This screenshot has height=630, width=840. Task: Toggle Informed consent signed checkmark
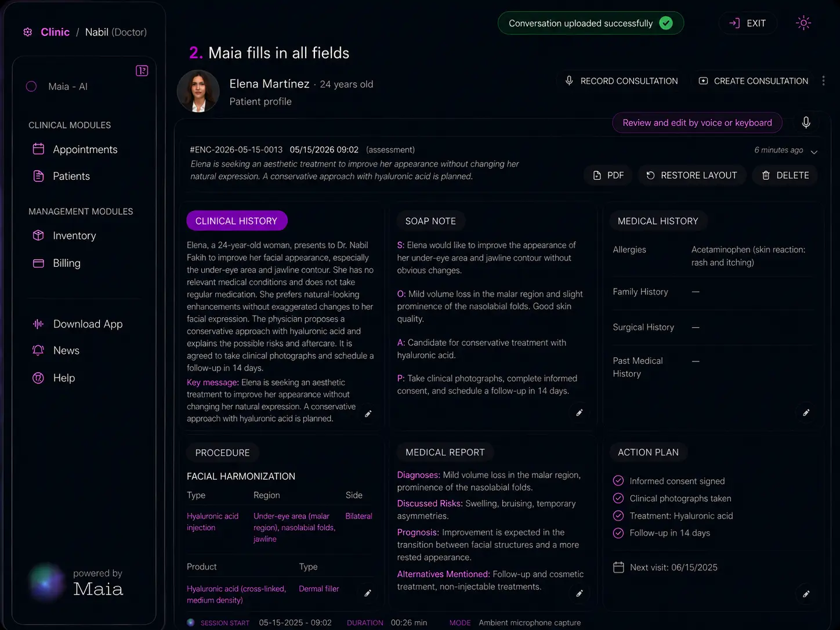coord(618,480)
